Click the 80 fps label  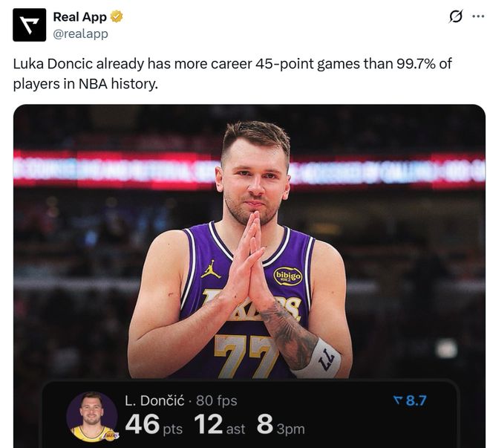[x=216, y=400]
